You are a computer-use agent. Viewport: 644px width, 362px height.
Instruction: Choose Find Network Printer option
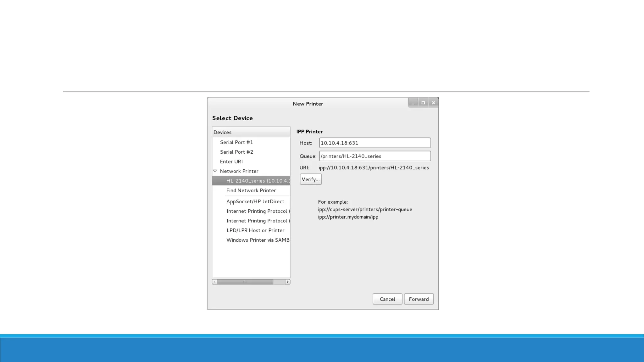[x=251, y=190]
